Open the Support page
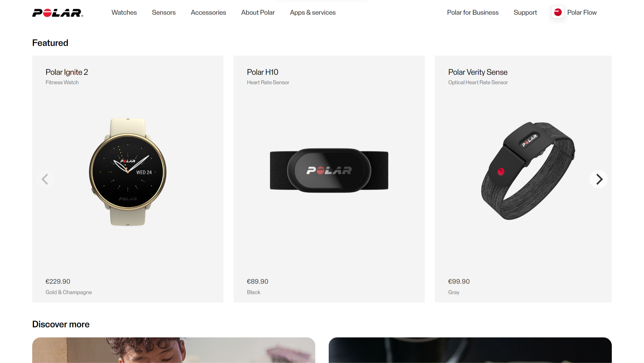 pyautogui.click(x=525, y=12)
